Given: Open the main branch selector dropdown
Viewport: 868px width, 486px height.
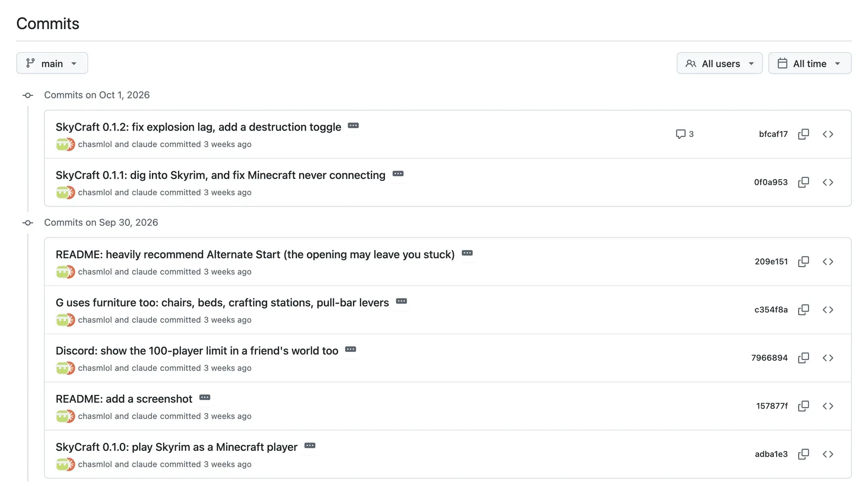Looking at the screenshot, I should (x=52, y=63).
